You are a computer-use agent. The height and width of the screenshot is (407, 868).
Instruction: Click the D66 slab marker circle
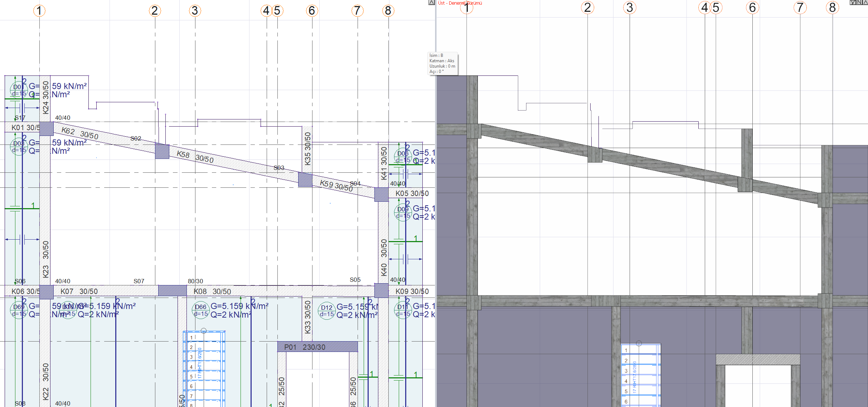tap(200, 310)
